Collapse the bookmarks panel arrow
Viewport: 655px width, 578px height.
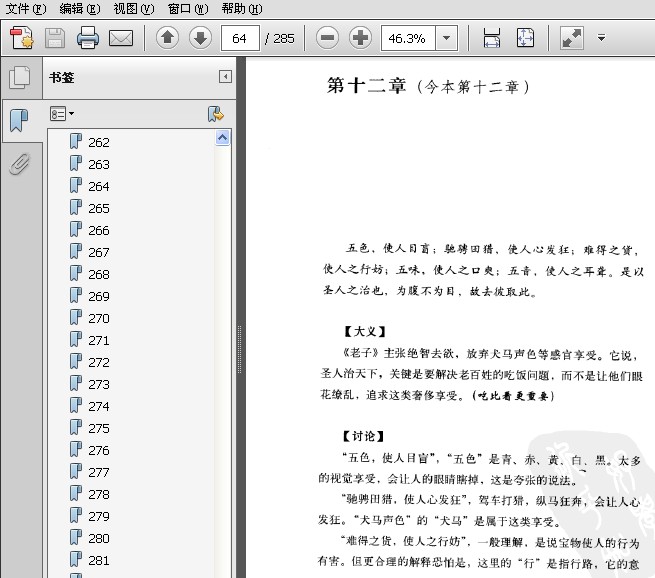(225, 76)
